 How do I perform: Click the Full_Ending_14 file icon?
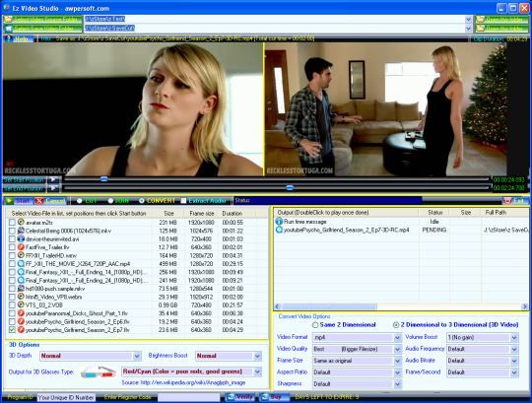pyautogui.click(x=21, y=272)
